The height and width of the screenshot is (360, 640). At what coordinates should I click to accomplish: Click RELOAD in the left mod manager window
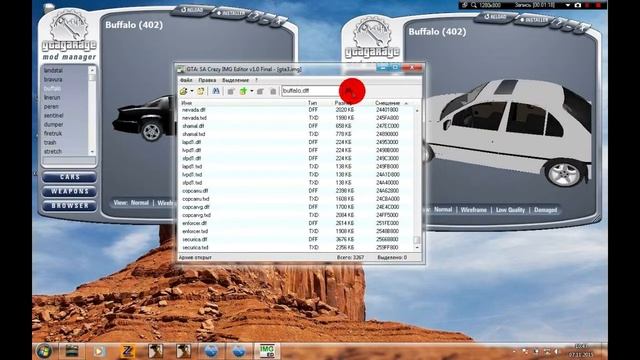(x=192, y=10)
